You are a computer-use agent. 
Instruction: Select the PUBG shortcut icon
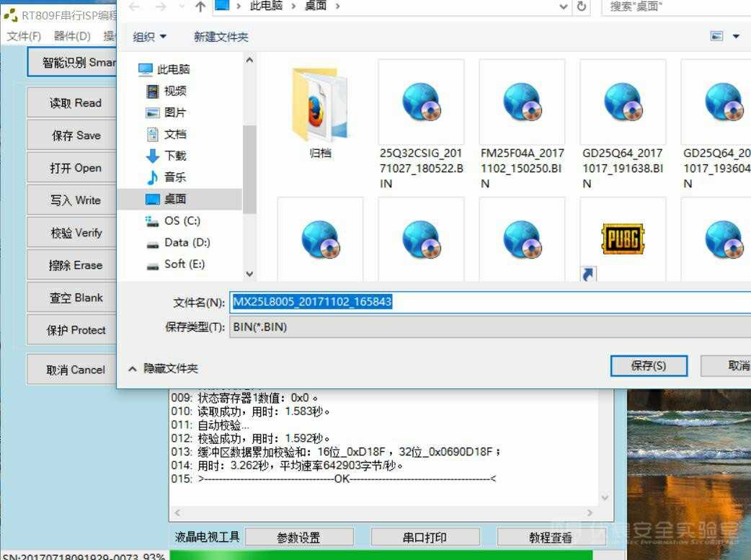623,239
